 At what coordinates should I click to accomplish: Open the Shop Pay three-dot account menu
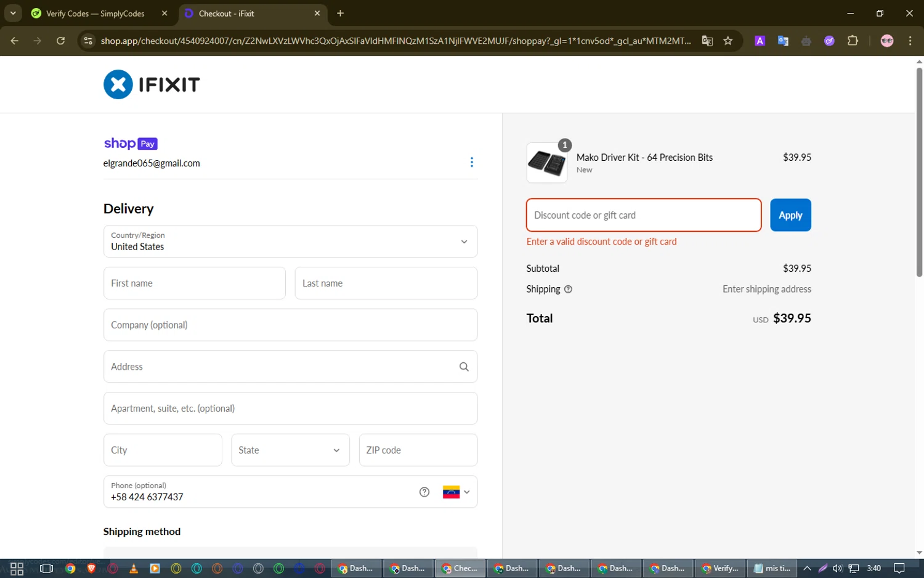click(472, 162)
